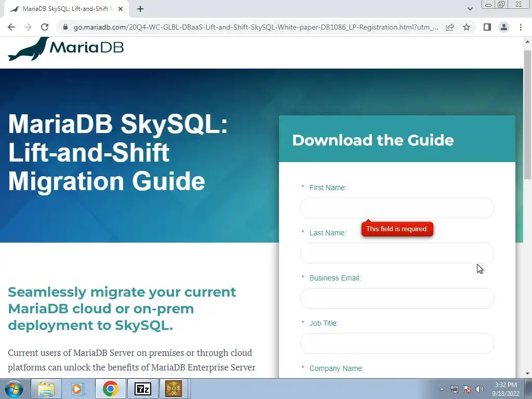The image size is (532, 399).
Task: Click the 'MariaDB SkySQL: Lift-and-Shift Migration Guide' heading
Action: tap(118, 153)
